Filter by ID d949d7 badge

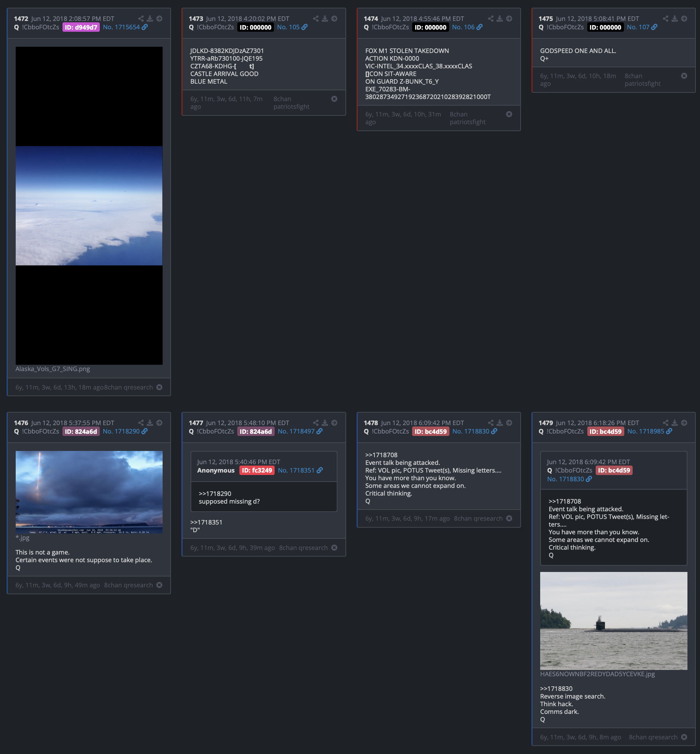[81, 27]
